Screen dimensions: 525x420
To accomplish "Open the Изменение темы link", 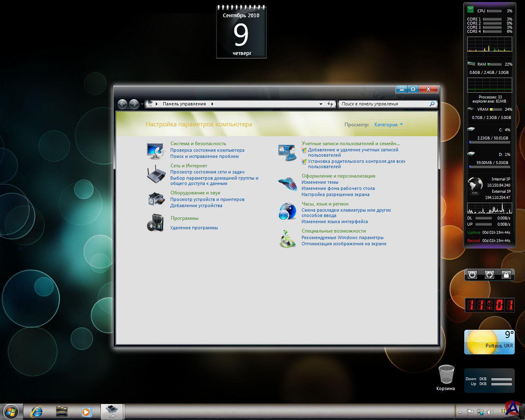I will tap(320, 182).
